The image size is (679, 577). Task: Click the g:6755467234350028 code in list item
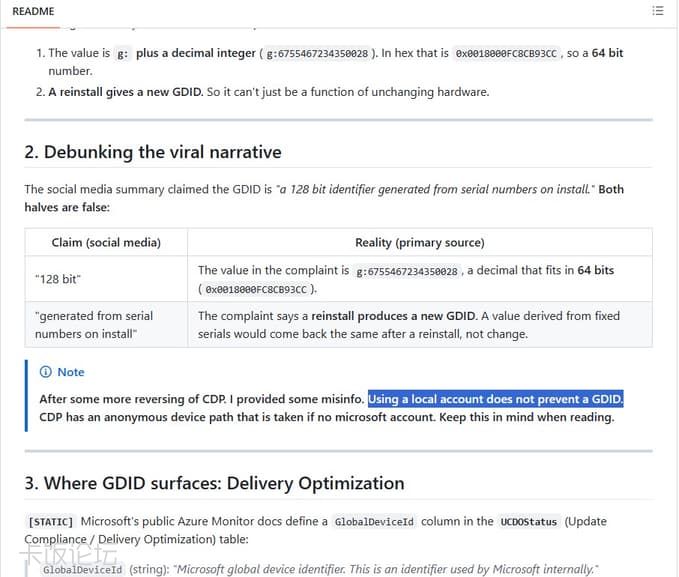(317, 54)
